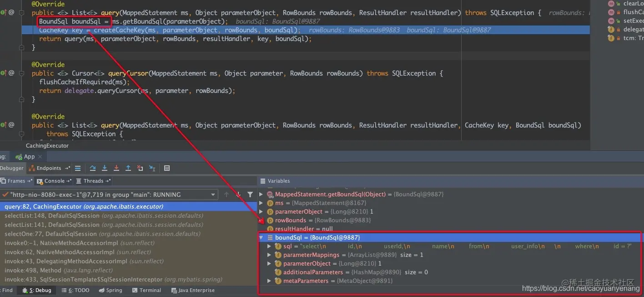Expand the top-level parameterObject Long@8210 variable
This screenshot has height=297, width=644.
pos(261,211)
